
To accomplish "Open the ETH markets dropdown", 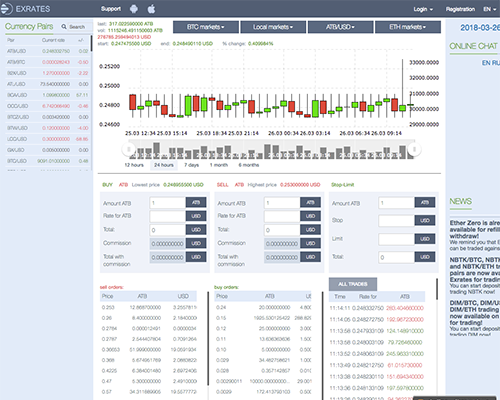I will coord(408,27).
